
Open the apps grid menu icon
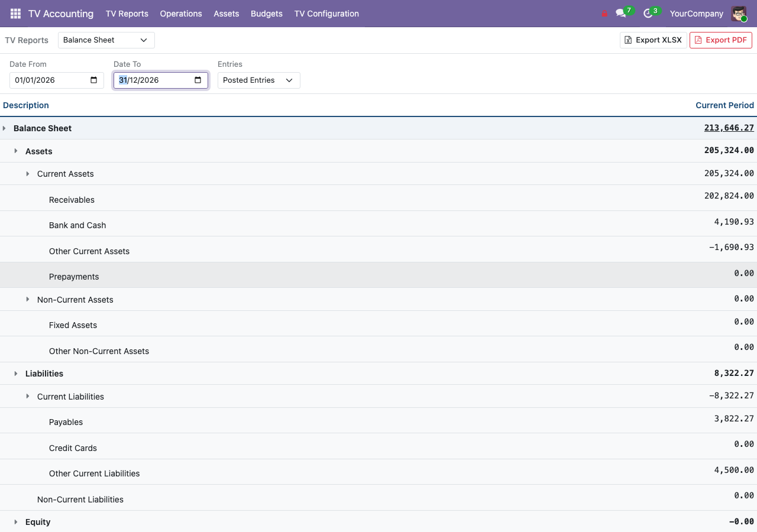[15, 14]
